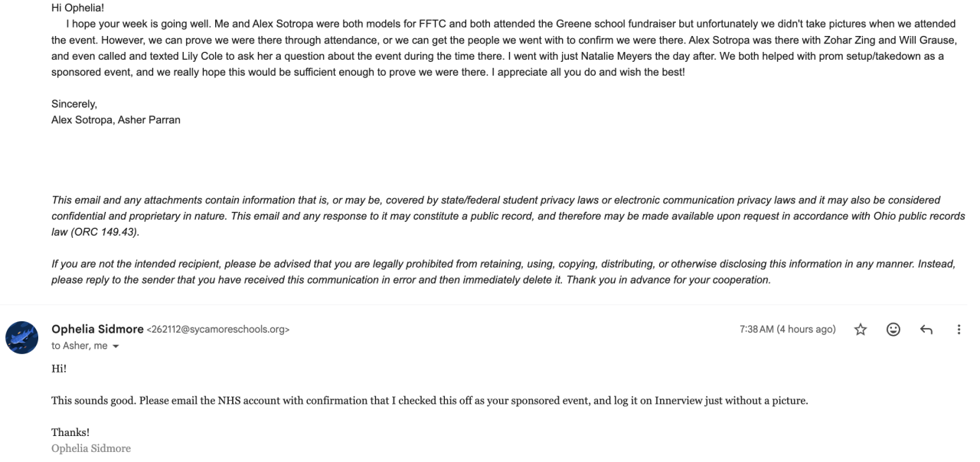Click the sender name Ophelia Sidmore
Image resolution: width=980 pixels, height=462 pixels.
[x=96, y=330]
